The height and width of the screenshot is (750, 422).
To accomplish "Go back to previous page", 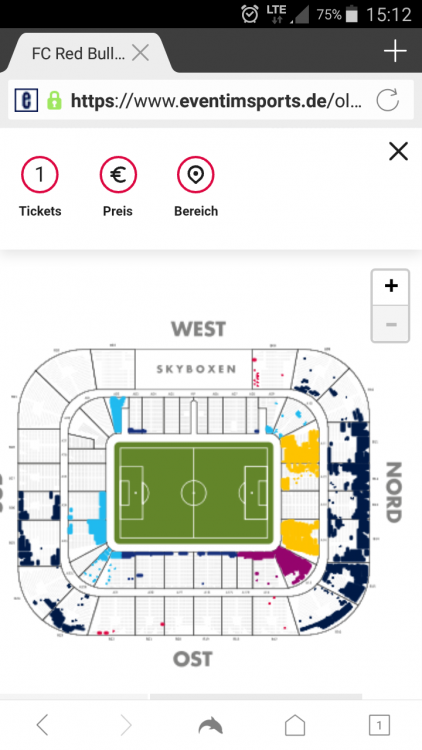I will 43,725.
